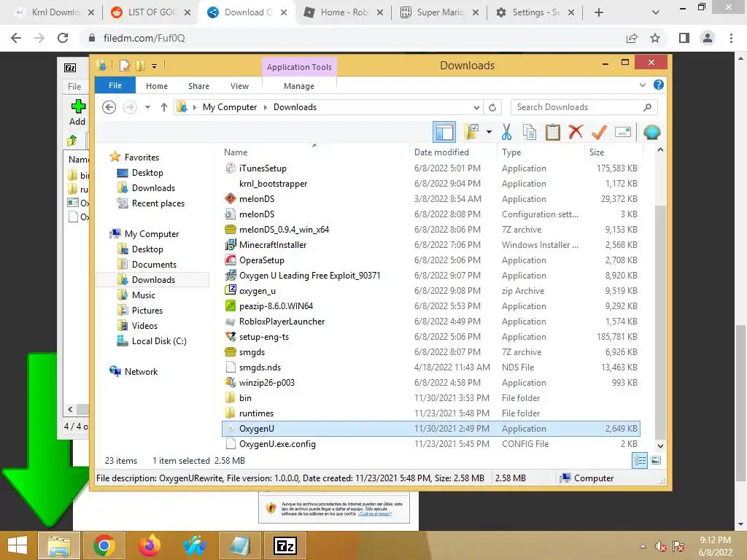Screen dimensions: 747x560
Task: Open the View ribbon tab
Action: coord(239,86)
